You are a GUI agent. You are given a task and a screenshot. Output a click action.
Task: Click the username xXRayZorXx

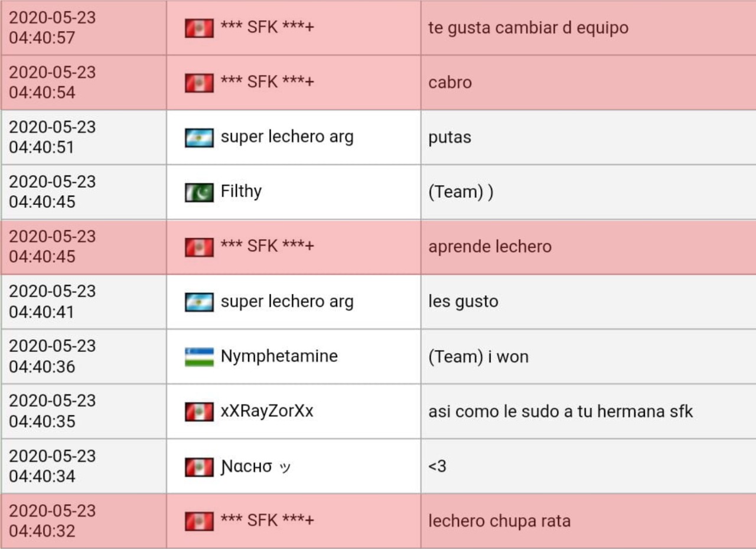point(267,411)
